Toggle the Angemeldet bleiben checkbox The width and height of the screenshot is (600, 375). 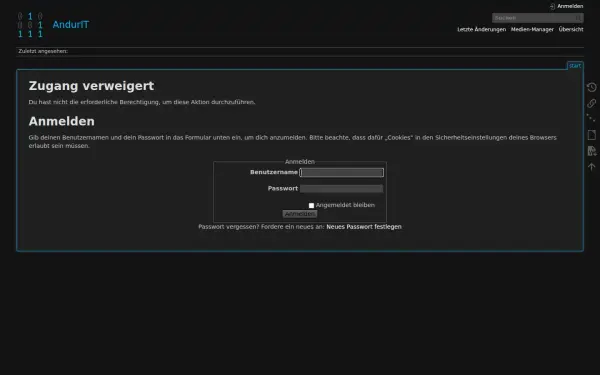[311, 205]
